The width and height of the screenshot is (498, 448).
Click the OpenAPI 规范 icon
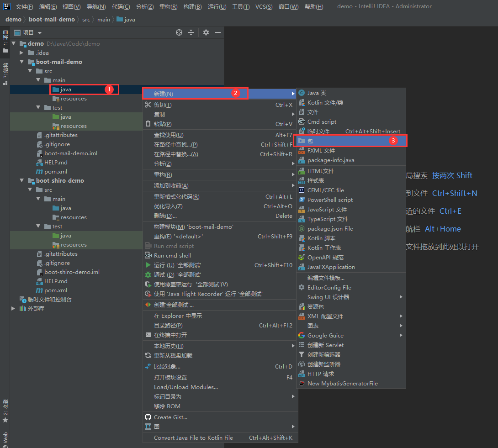302,258
